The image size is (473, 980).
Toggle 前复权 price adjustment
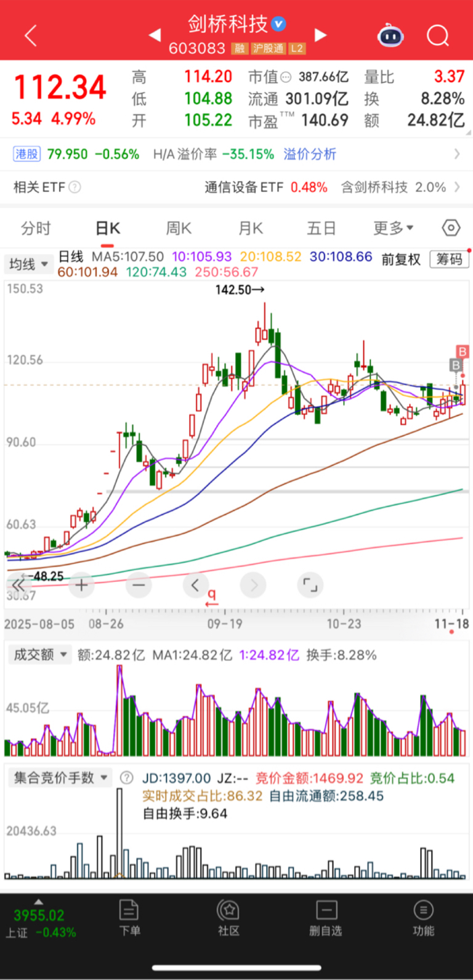coord(401,259)
